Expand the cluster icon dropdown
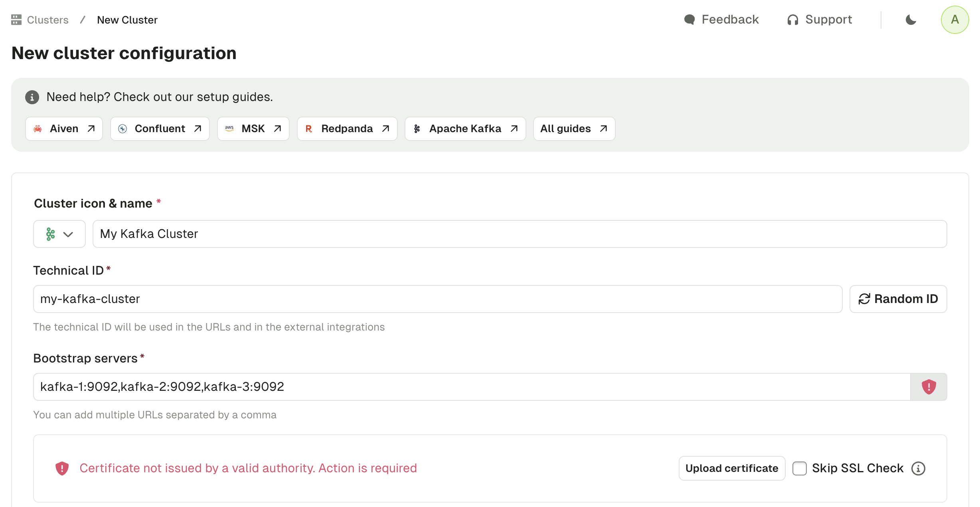Screen dimensions: 980x507 [59, 234]
